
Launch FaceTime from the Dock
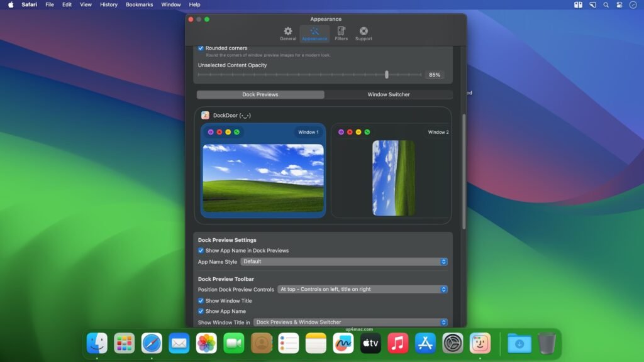pos(234,343)
